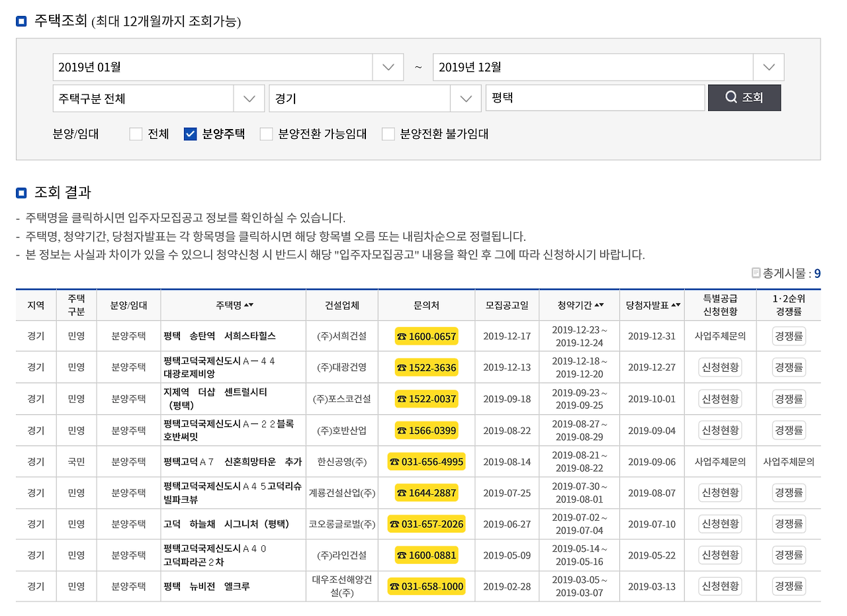Viewport: 847px width, 616px height.
Task: Click 경쟁률 for 지제역 더샵 센트럴시티
Action: (x=789, y=399)
